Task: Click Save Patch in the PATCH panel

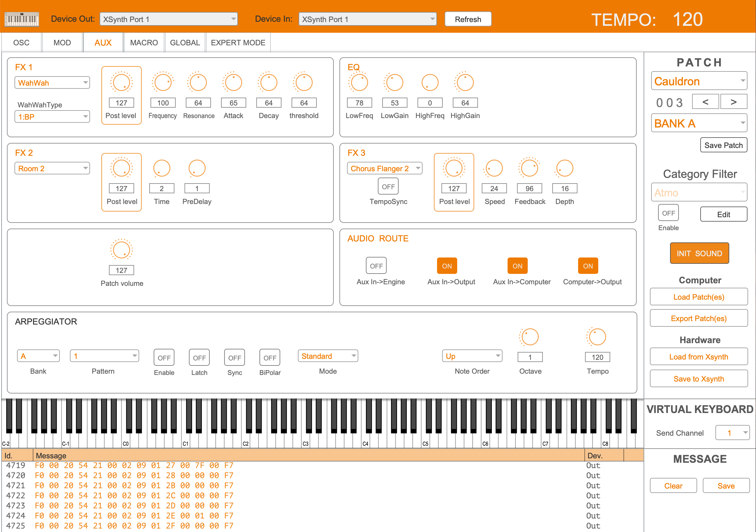Action: 723,145
